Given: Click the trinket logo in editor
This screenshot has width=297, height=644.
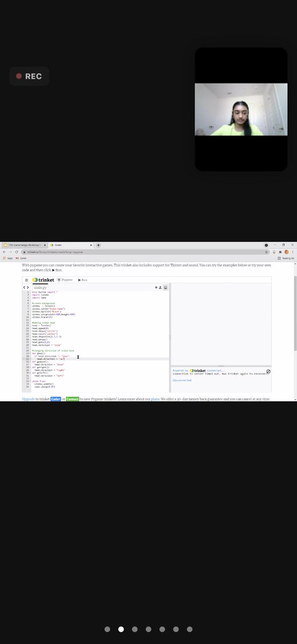Looking at the screenshot, I should (43, 280).
